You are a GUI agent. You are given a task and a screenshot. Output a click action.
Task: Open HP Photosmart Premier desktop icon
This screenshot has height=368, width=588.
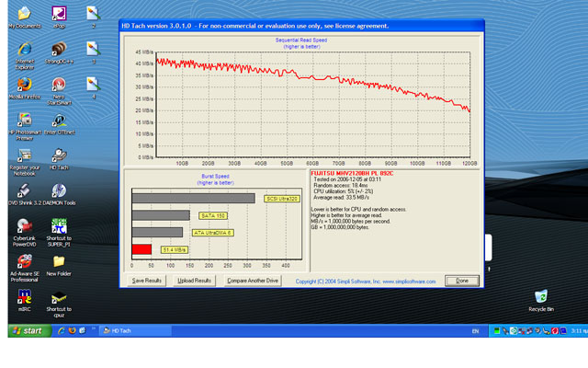(25, 127)
